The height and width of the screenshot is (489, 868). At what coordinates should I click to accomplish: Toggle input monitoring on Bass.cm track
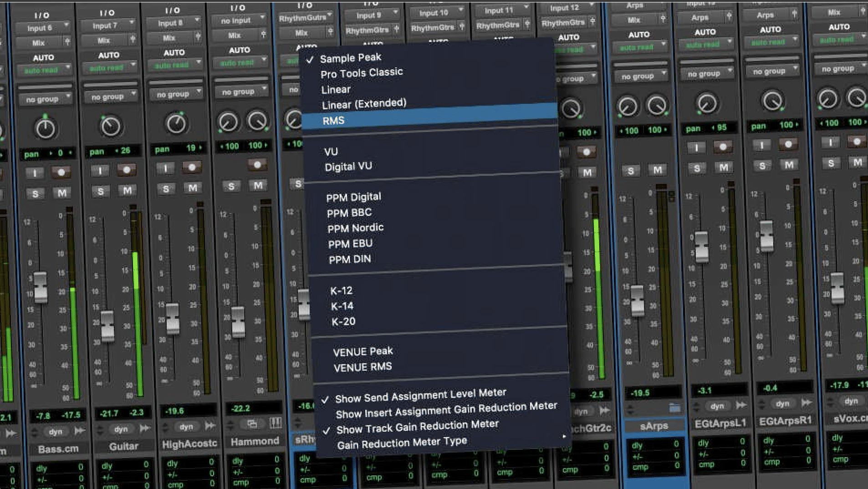35,173
